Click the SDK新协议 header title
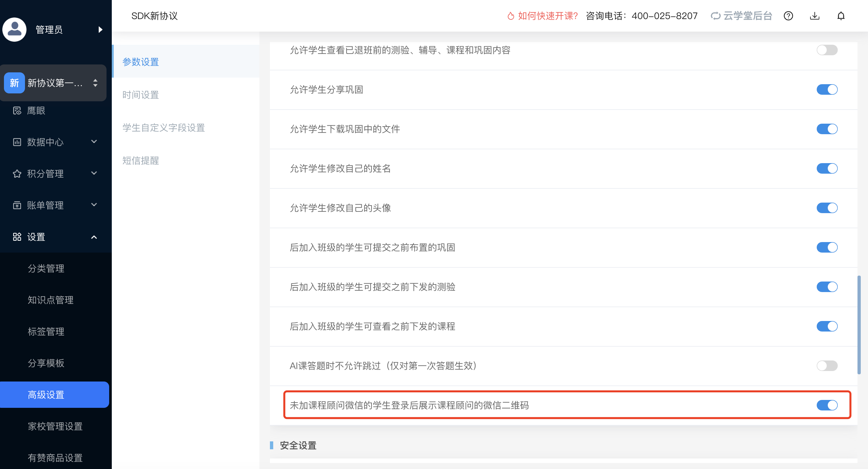 154,16
